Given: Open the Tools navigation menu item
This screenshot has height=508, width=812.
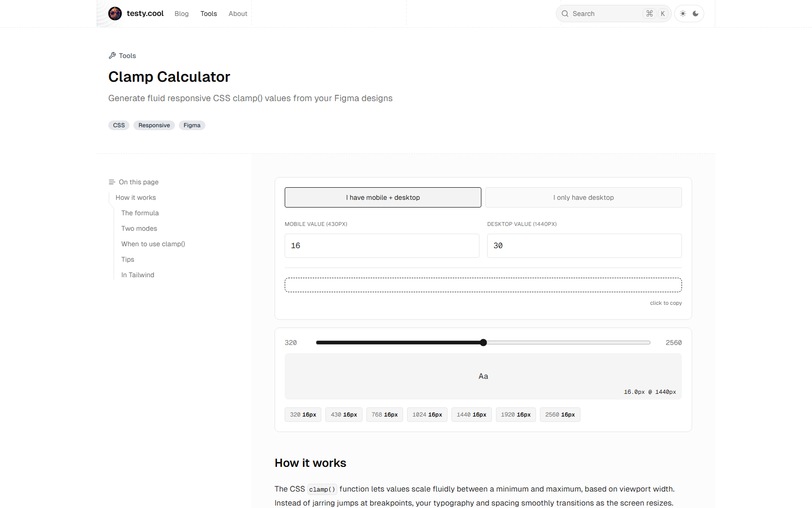Looking at the screenshot, I should click(x=208, y=14).
